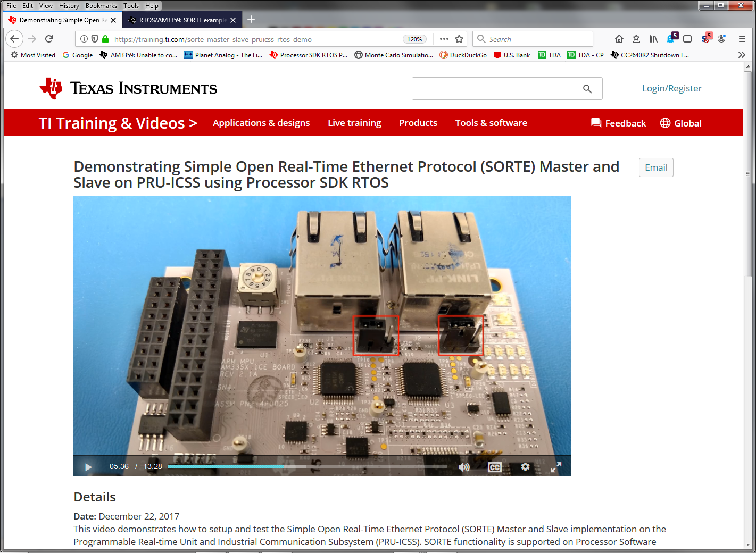Open the Feedback chat icon link
756x553 pixels.
pyautogui.click(x=618, y=123)
